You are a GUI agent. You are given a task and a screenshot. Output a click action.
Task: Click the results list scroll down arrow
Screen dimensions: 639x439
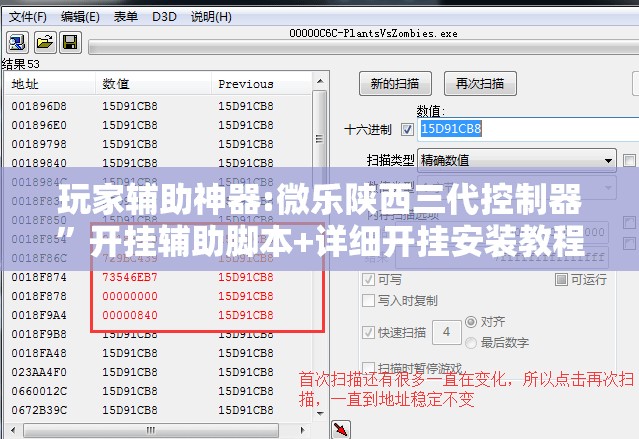pyautogui.click(x=320, y=413)
